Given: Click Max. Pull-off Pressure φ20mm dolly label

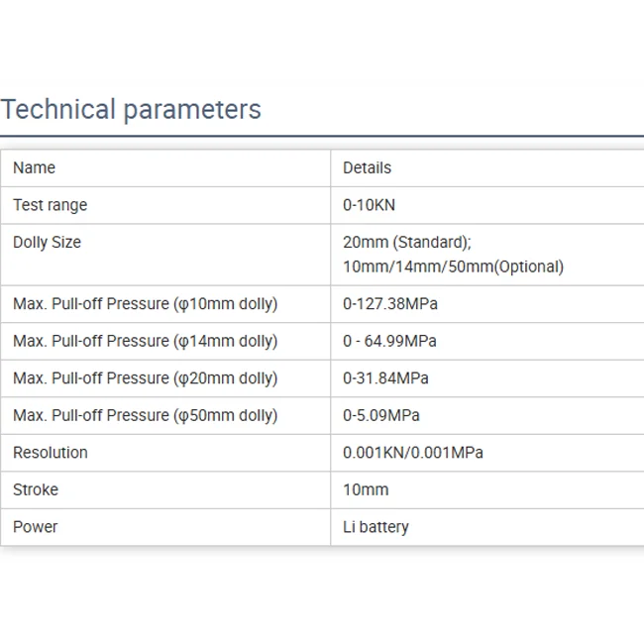Looking at the screenshot, I should pyautogui.click(x=145, y=378).
